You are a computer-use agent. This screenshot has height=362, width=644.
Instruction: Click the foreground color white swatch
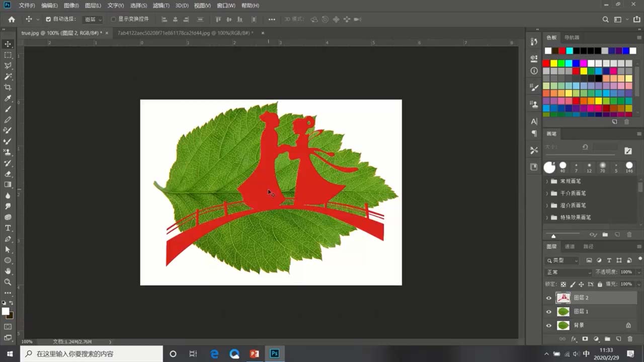click(6, 311)
